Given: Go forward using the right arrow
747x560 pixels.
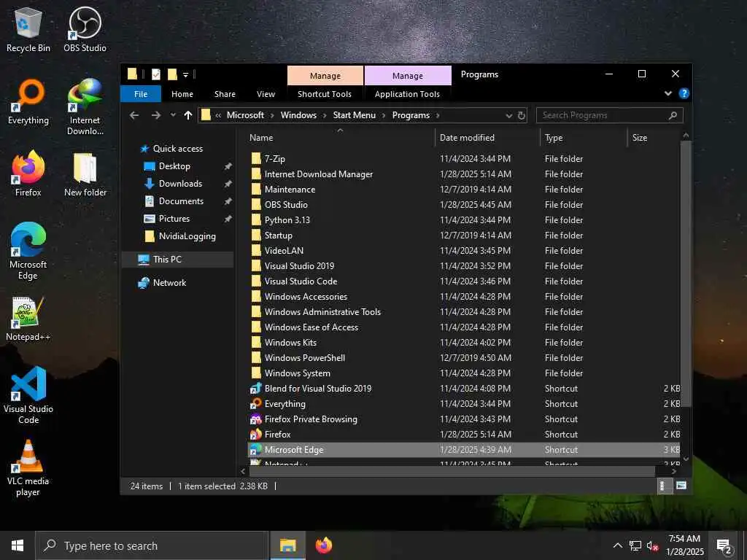Looking at the screenshot, I should tap(156, 115).
